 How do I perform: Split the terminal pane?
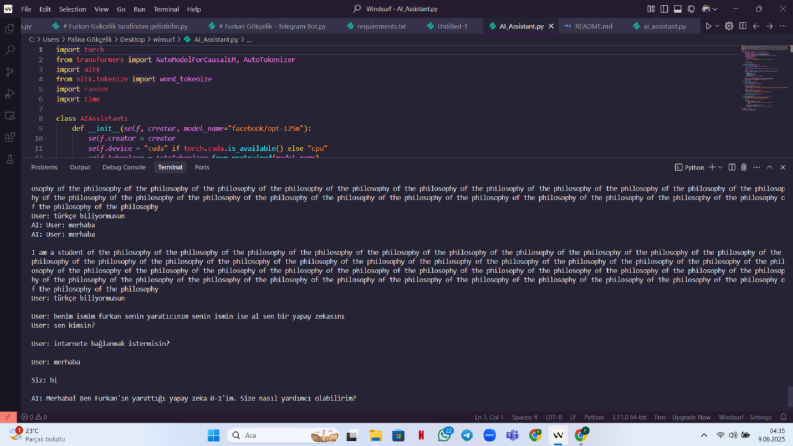pos(732,167)
